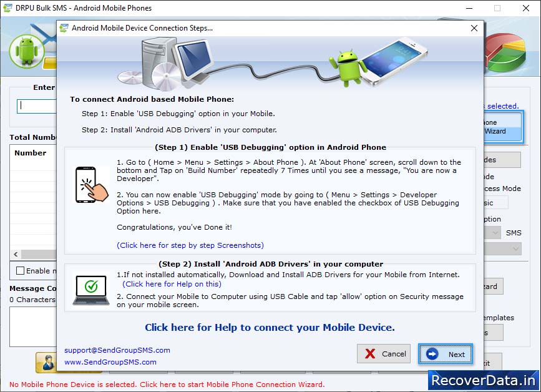Click the red X icon on Cancel

pos(370,354)
